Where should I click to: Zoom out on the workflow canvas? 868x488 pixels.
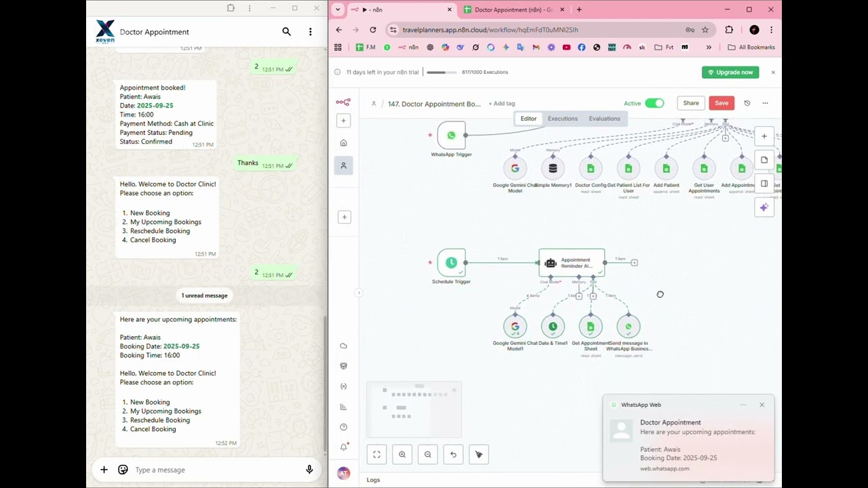(x=427, y=455)
